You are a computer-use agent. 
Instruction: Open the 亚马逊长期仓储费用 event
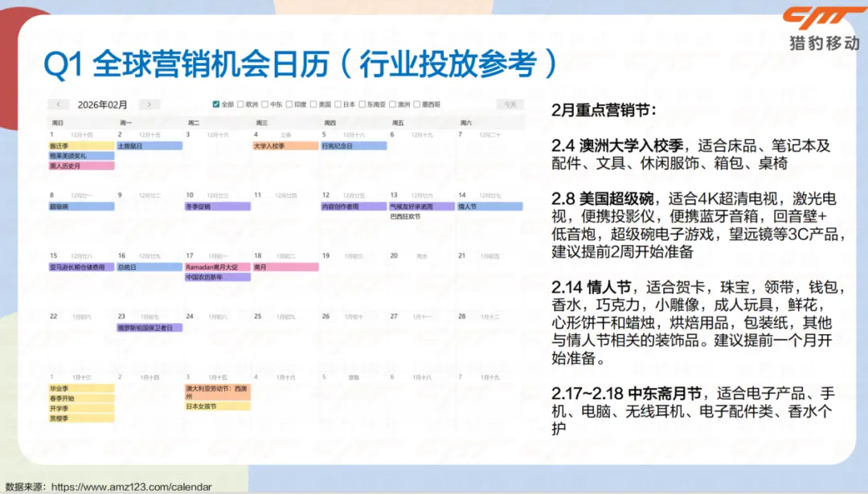[81, 267]
